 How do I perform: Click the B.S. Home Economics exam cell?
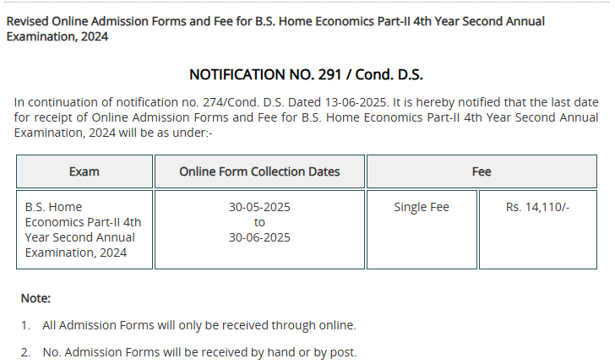point(84,230)
